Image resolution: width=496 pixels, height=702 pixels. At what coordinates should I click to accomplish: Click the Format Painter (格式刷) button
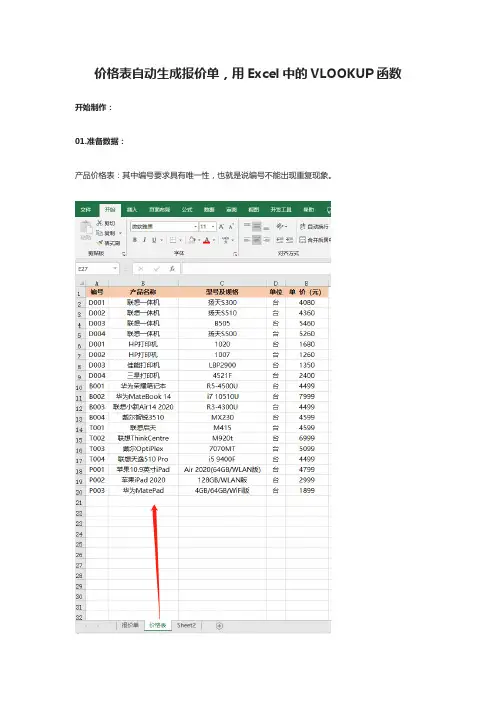tap(108, 243)
